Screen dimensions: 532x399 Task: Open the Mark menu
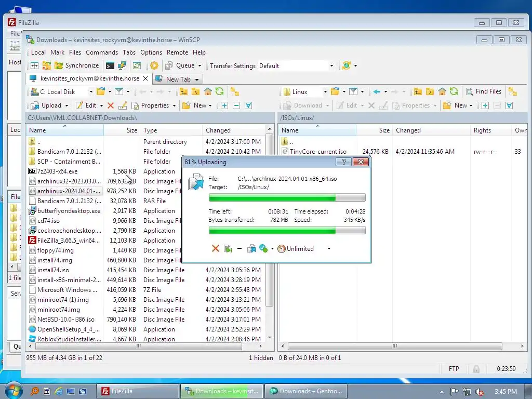pos(57,52)
